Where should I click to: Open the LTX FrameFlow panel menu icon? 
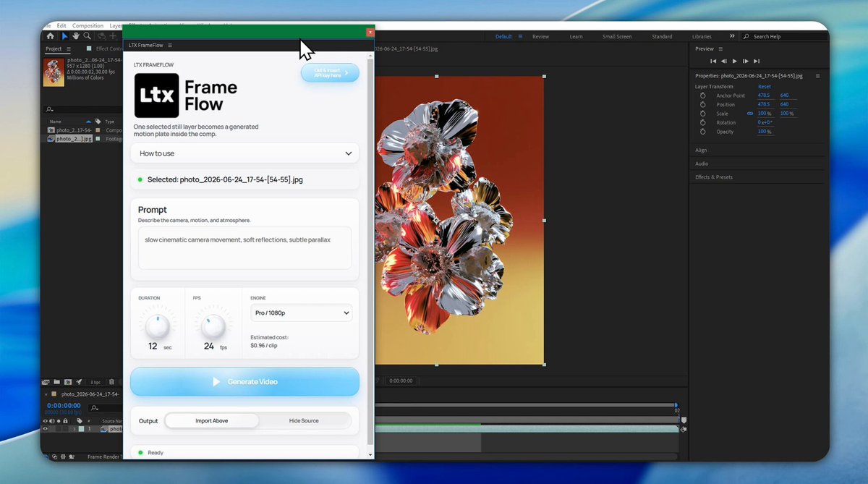[x=170, y=46]
